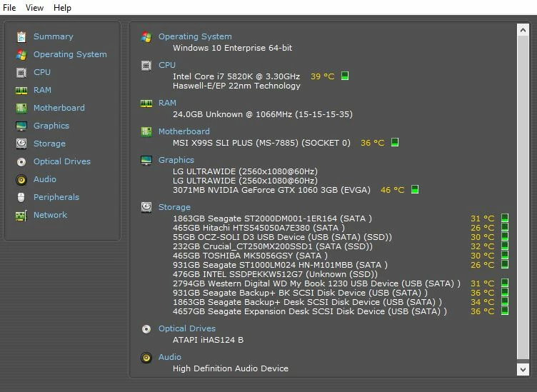
Task: Click the board icon beside Motherboard heading in main panel
Action: (146, 131)
